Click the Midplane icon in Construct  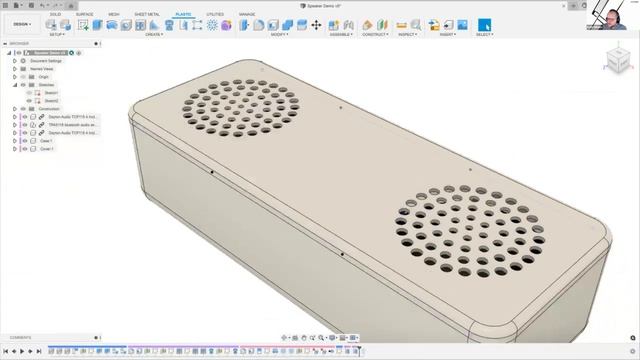[x=382, y=25]
